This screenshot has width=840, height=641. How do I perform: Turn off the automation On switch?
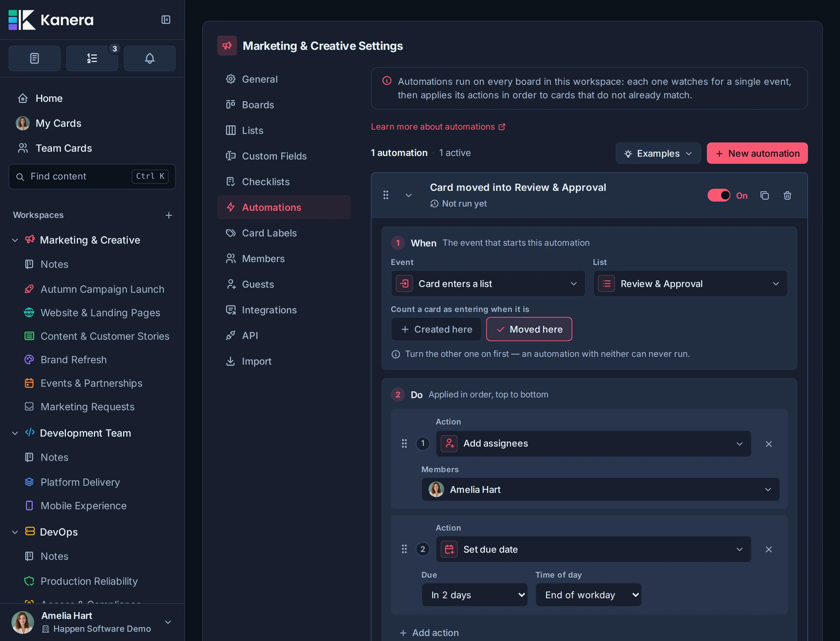(x=719, y=196)
